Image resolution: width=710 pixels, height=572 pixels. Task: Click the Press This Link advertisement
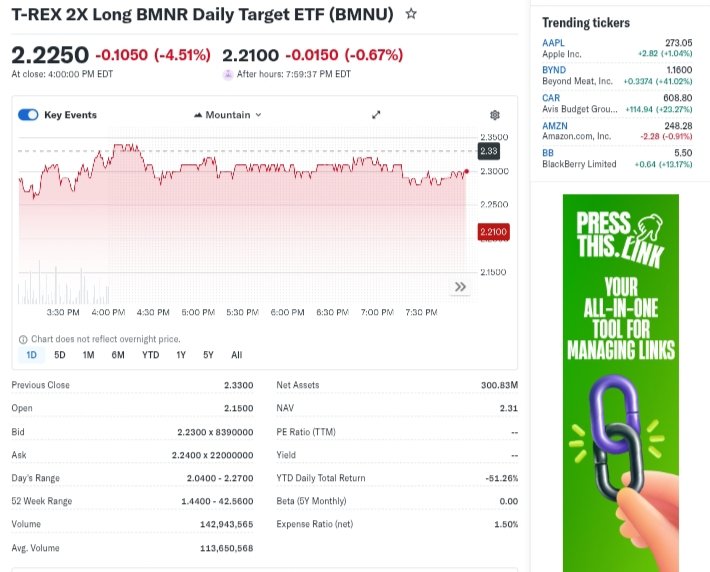[x=620, y=380]
